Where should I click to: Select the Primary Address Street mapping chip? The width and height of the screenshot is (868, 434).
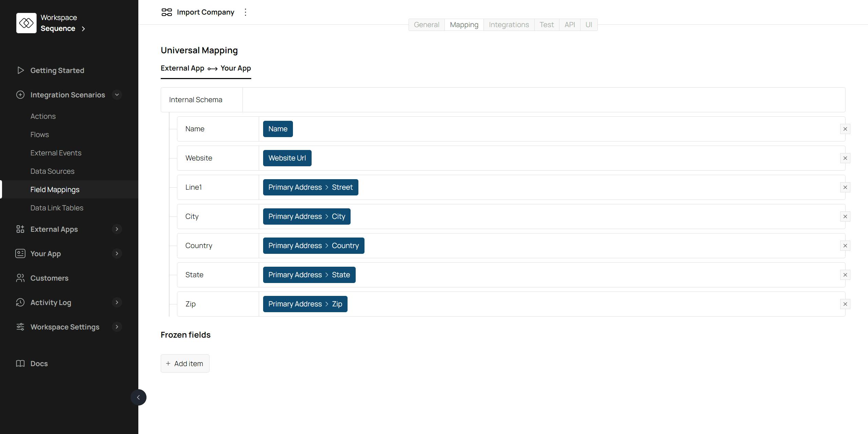310,187
